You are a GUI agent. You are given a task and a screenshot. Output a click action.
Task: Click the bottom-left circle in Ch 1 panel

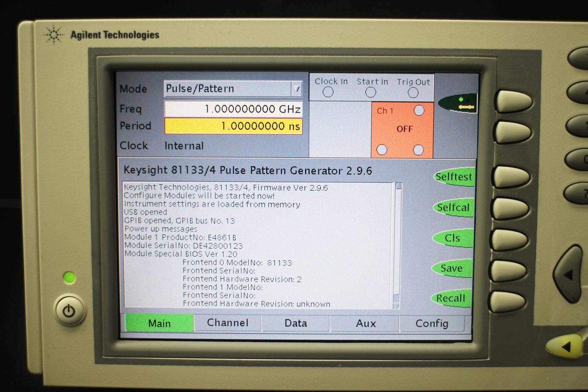click(x=382, y=150)
